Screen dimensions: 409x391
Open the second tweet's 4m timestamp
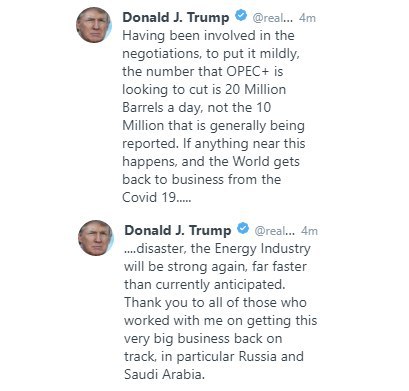(309, 231)
